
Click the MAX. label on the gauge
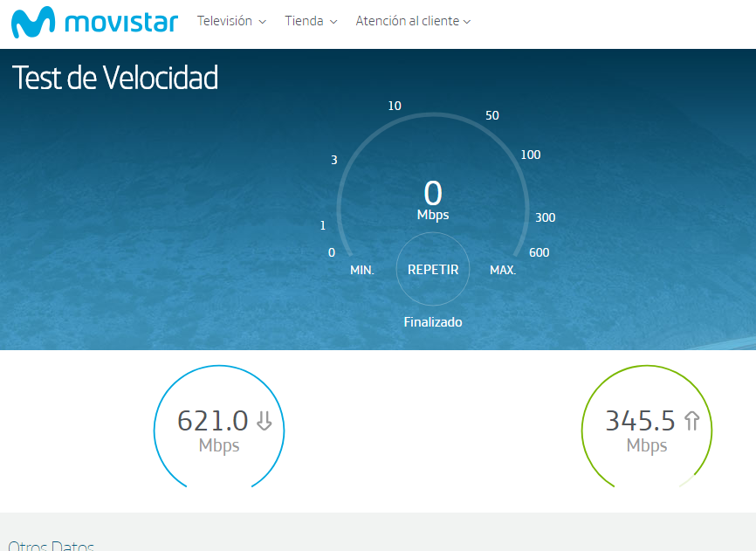[x=503, y=270]
